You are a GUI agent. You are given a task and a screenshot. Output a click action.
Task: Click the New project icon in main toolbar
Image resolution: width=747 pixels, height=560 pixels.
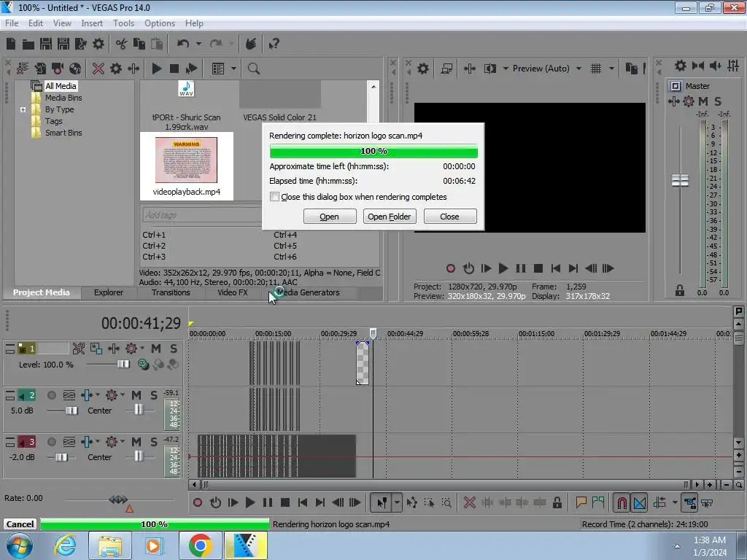coord(11,44)
